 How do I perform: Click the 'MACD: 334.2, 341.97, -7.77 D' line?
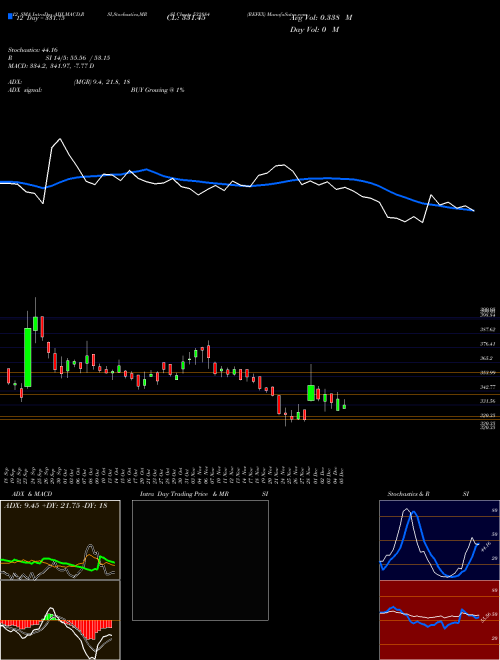click(51, 66)
